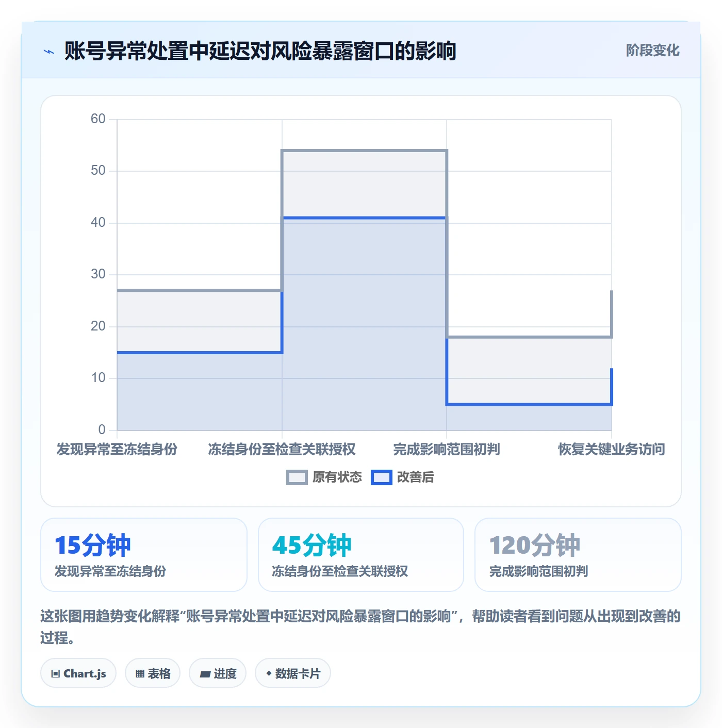The height and width of the screenshot is (728, 722).
Task: Click the gray step line at value 27
Action: 200,290
